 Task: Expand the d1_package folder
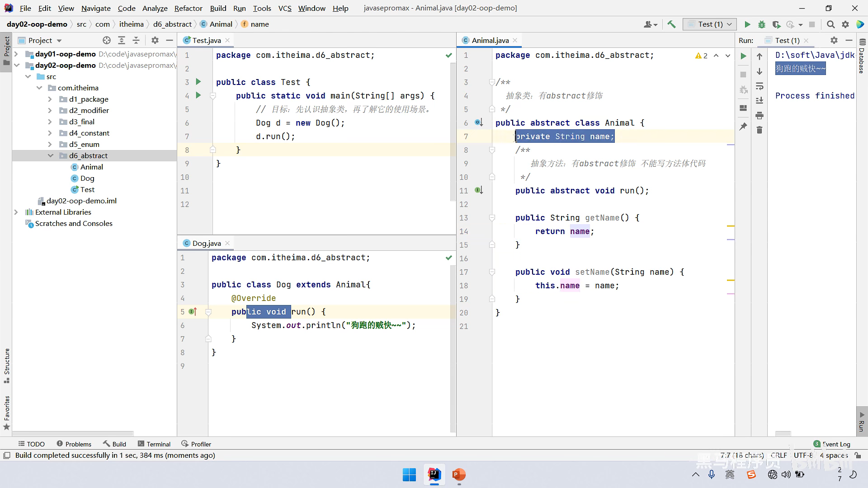coord(50,99)
